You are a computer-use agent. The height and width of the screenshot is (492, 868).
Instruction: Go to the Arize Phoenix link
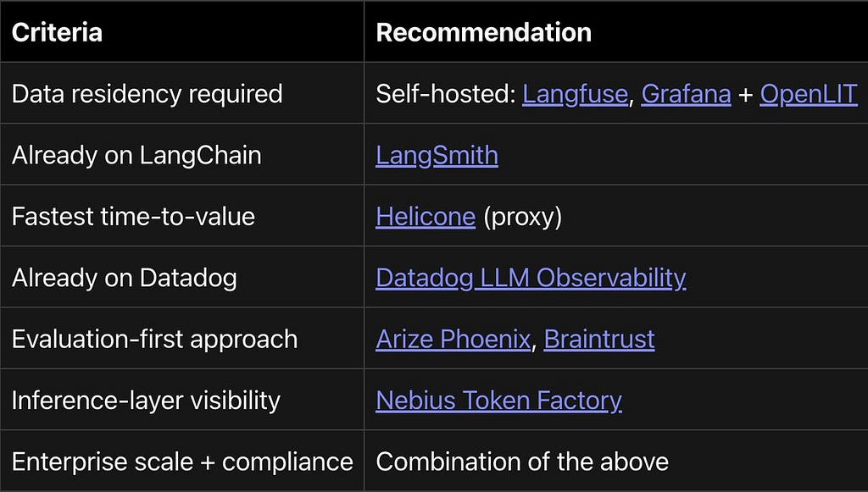[x=453, y=339]
